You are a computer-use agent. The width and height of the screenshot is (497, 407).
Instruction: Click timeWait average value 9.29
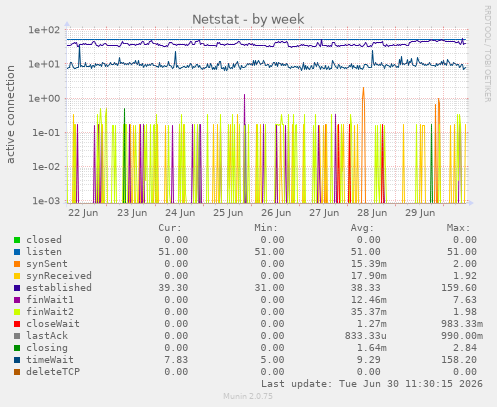click(368, 360)
